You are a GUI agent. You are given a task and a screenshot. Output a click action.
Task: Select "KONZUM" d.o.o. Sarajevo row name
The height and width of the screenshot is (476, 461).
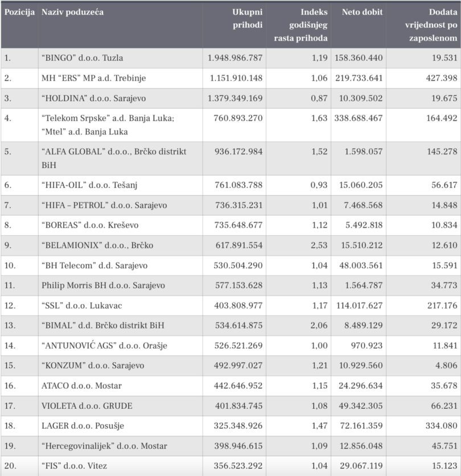(x=93, y=366)
